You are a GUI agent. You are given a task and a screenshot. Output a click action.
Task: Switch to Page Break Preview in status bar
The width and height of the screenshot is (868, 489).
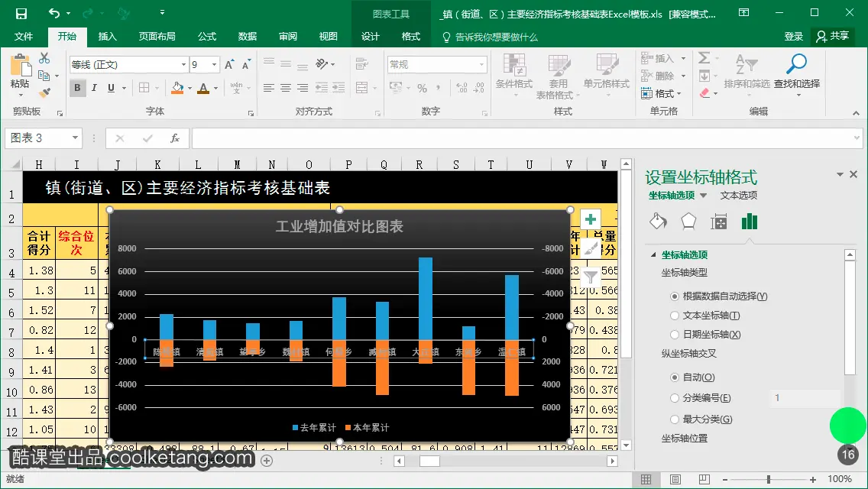[x=704, y=480]
